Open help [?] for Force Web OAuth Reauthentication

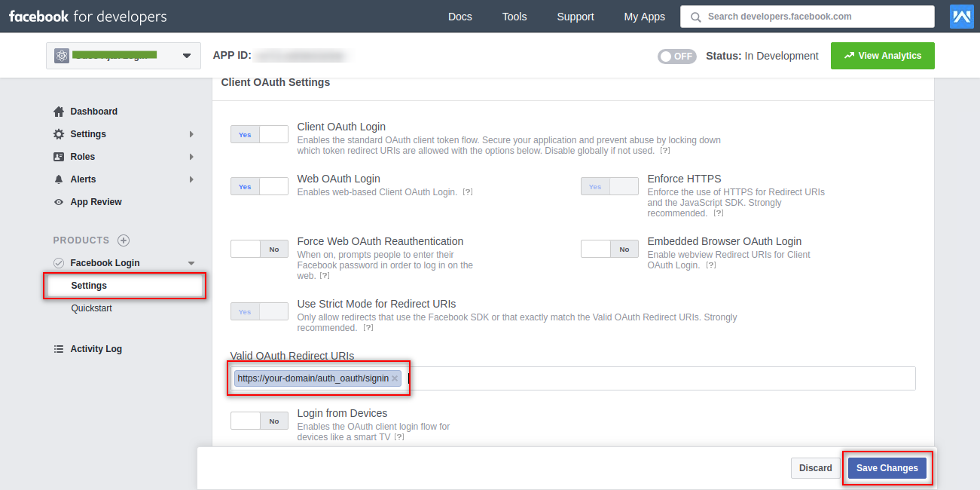[325, 276]
